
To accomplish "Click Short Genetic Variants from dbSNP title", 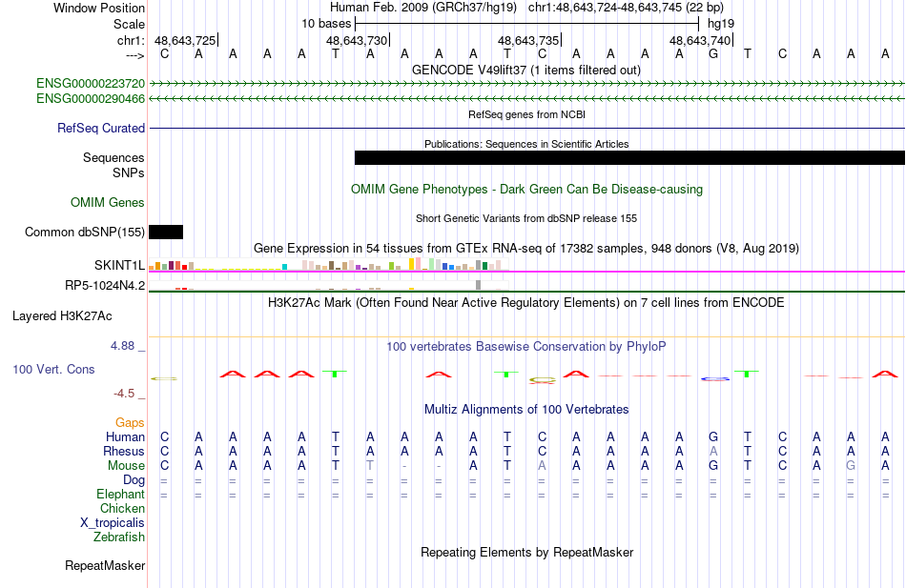I will click(526, 218).
